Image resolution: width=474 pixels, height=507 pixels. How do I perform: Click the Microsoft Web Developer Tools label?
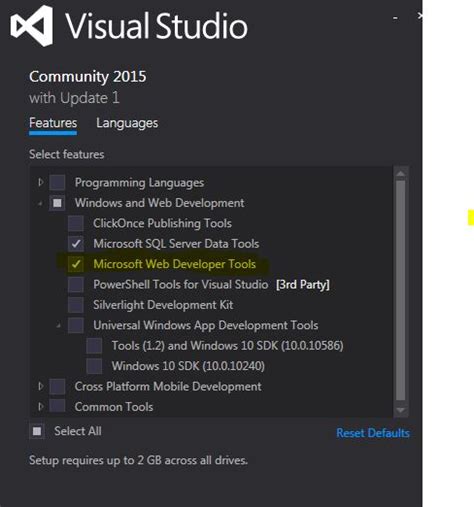(x=174, y=264)
